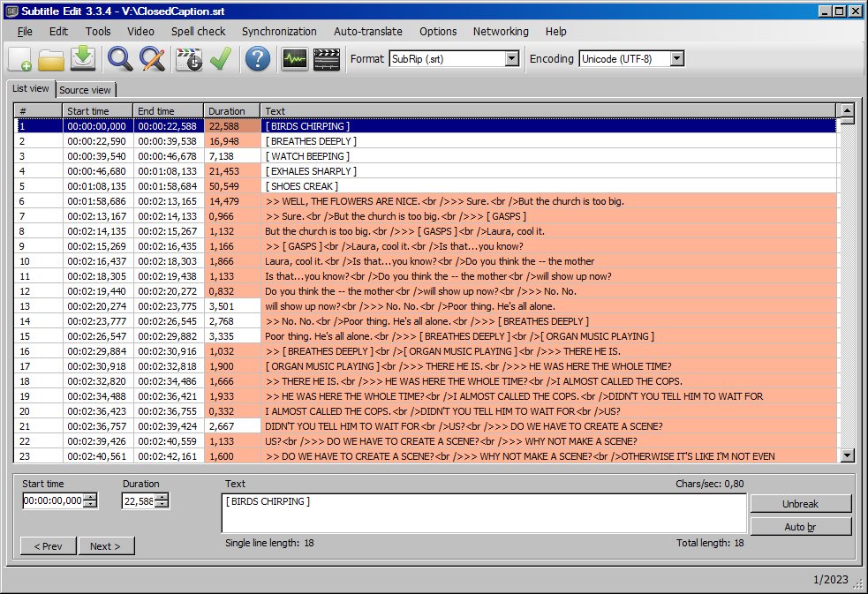Open the Auto-translate menu
This screenshot has width=868, height=594.
coord(368,32)
